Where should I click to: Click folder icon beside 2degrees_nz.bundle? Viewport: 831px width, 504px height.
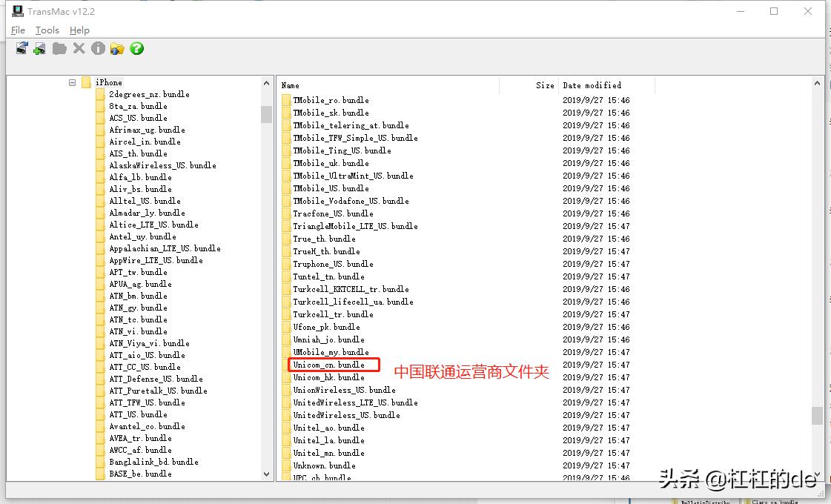[100, 94]
